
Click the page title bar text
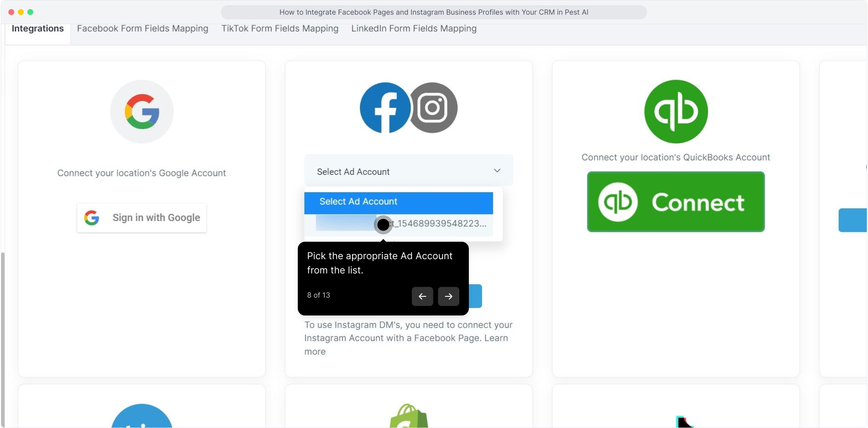point(434,12)
